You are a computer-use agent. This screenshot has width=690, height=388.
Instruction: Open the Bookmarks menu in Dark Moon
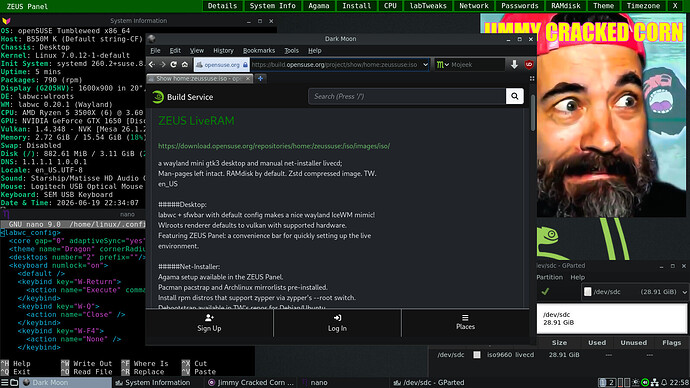click(259, 51)
